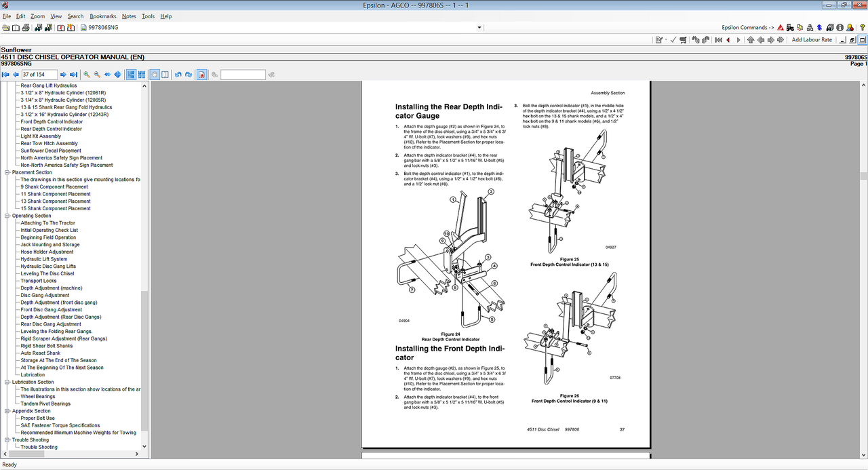Viewport: 868px width, 470px height.
Task: Click the shopping cart icon
Action: click(x=683, y=40)
